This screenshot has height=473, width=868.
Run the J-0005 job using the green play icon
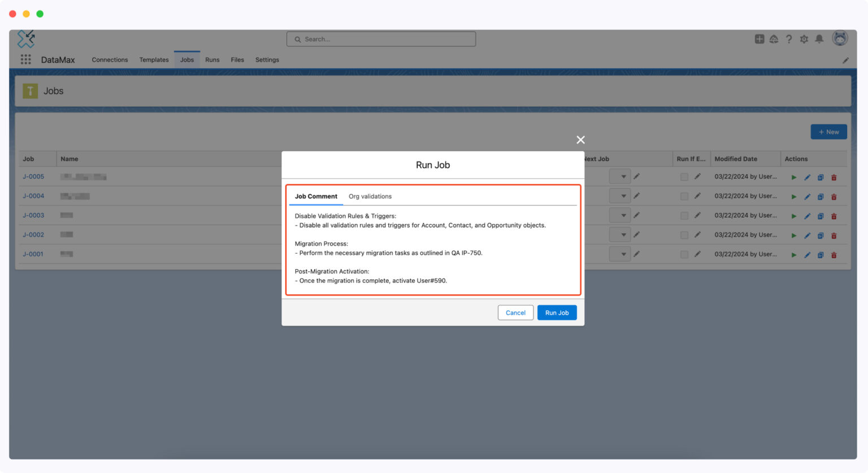(x=793, y=176)
